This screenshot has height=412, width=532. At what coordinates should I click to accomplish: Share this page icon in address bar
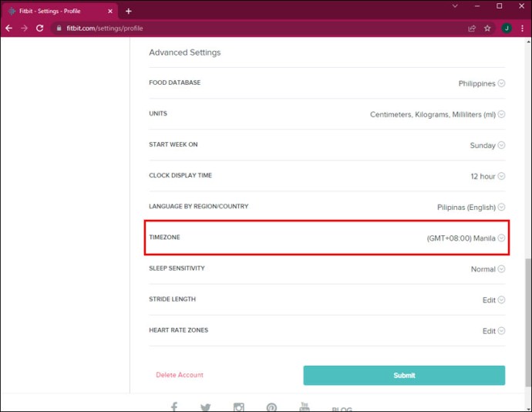click(x=472, y=29)
